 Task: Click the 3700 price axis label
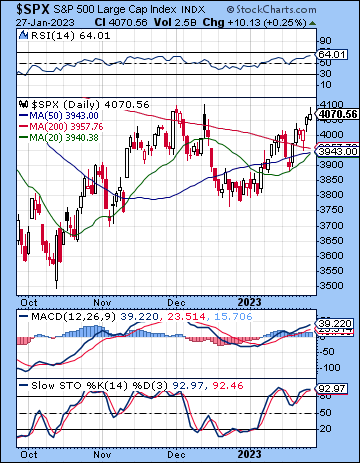coord(331,225)
